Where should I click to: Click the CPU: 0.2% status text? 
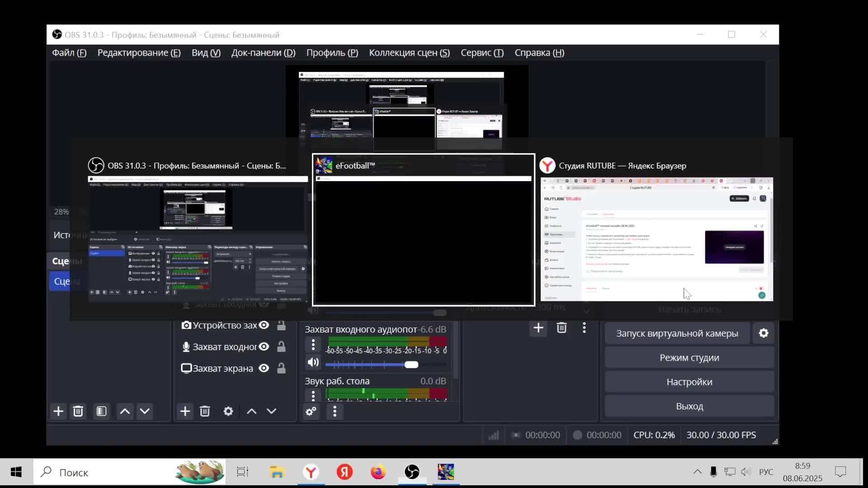[x=654, y=435]
